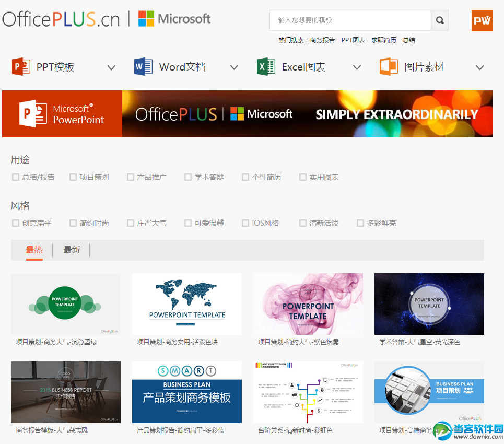Open the 2015 Business Report template thumbnail
This screenshot has width=504, height=444.
(x=66, y=392)
